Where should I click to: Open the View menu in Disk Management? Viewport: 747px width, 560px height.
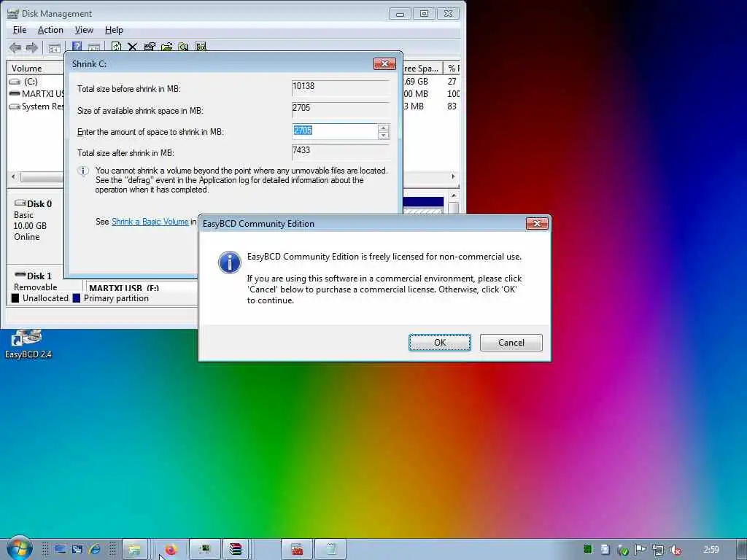point(84,30)
